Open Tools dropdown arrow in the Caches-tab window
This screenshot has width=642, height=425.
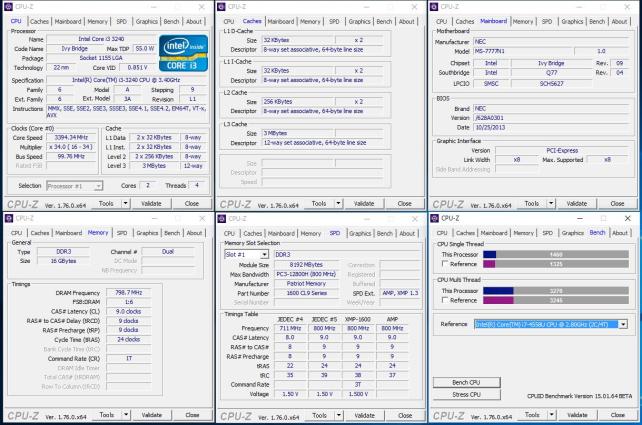point(338,203)
